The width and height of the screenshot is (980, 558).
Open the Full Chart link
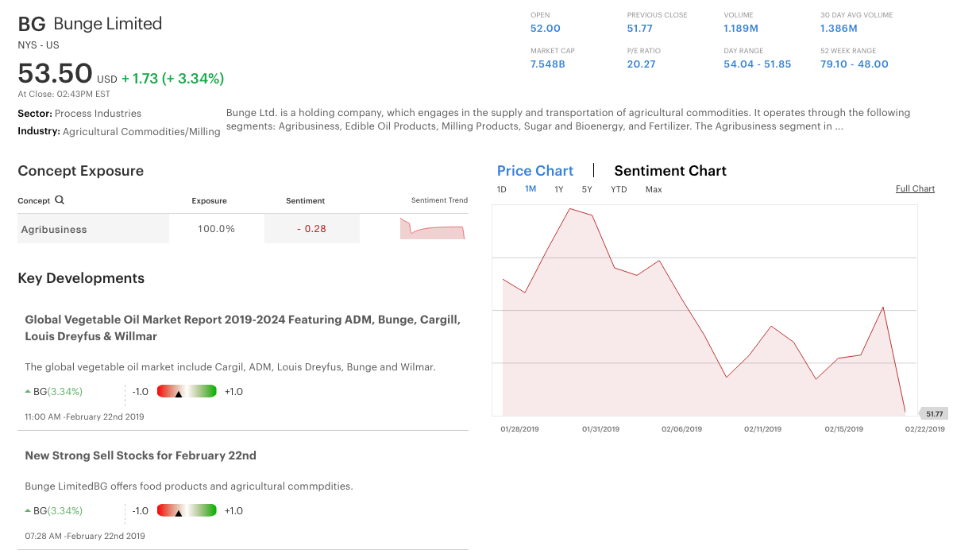click(x=915, y=188)
